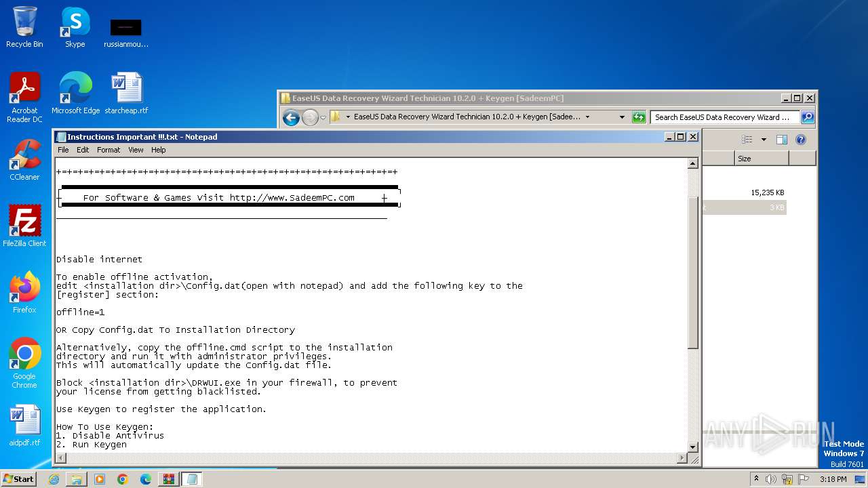The image size is (868, 488).
Task: Click the Notepad scroll down arrow
Action: [x=692, y=447]
